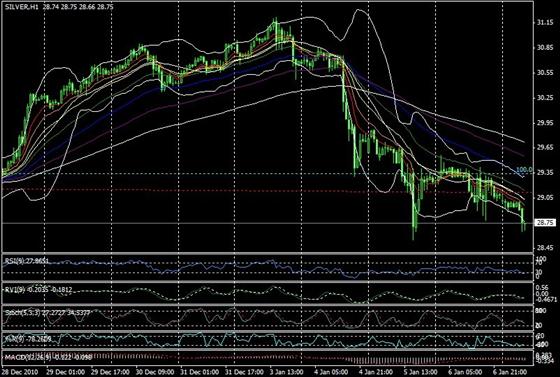This screenshot has width=560, height=377.
Task: Click the 100.0 Fibonacci level label
Action: click(524, 169)
